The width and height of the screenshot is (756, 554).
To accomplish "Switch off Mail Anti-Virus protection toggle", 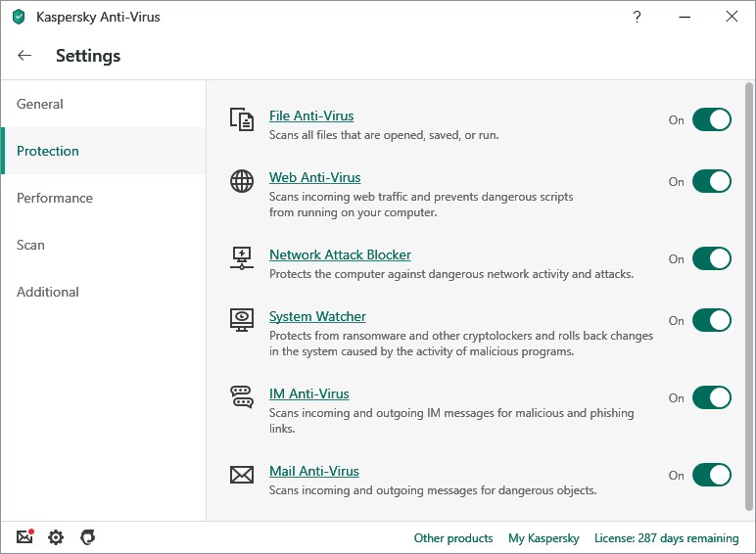I will pos(711,475).
